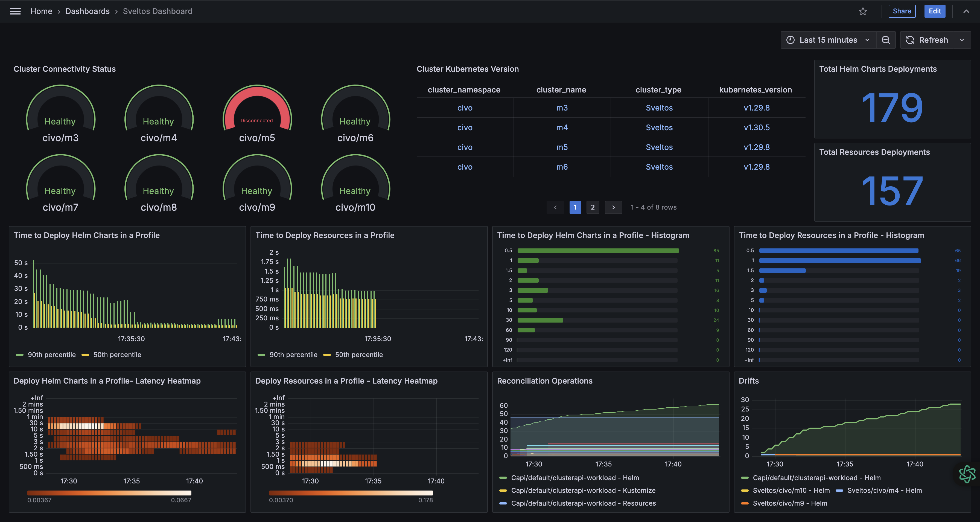
Task: Toggle the 50th percentile series in Deploy Resources legend
Action: (x=359, y=355)
